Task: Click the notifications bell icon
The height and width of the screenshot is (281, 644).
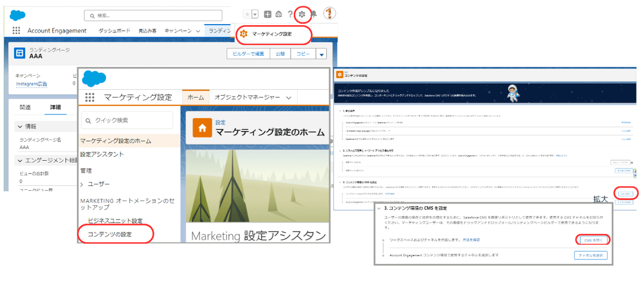Action: pyautogui.click(x=314, y=15)
